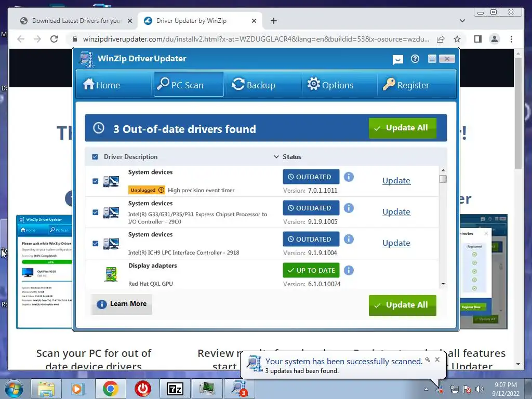This screenshot has width=532, height=399.
Task: Click the bottom Update All button
Action: tap(403, 305)
